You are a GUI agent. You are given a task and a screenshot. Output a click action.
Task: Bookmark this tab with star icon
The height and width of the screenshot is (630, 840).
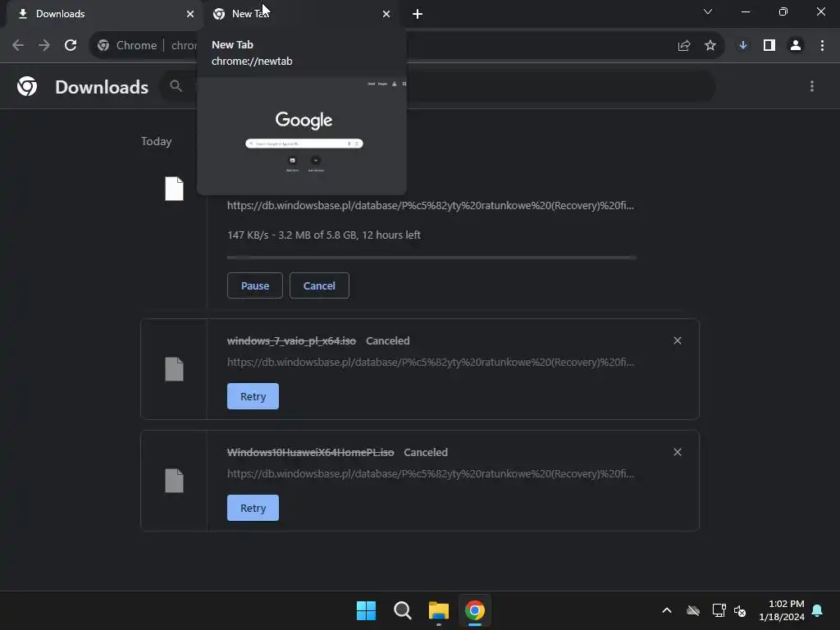(710, 46)
